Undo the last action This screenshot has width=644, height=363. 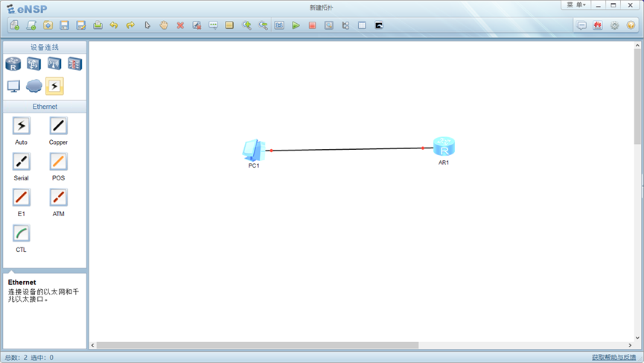(x=114, y=25)
